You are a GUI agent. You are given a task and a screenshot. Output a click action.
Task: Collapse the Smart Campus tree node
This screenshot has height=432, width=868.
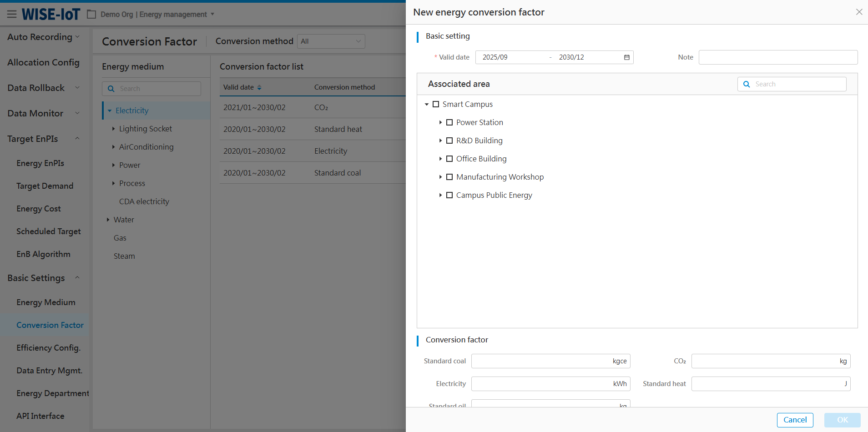427,104
